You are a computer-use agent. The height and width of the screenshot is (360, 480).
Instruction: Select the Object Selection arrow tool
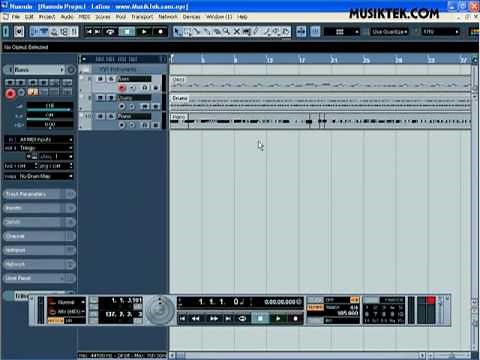pyautogui.click(x=177, y=32)
